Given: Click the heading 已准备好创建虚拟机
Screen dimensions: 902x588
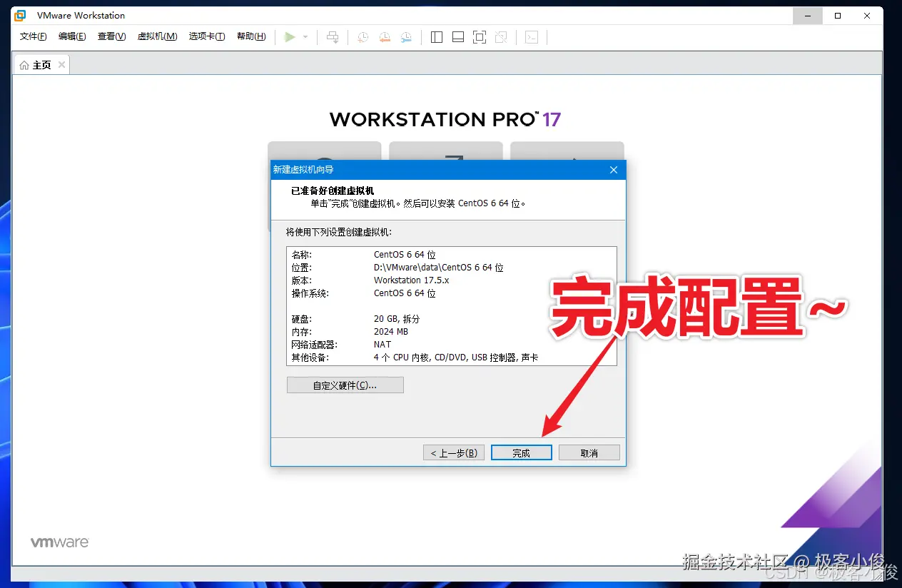Looking at the screenshot, I should click(x=333, y=191).
